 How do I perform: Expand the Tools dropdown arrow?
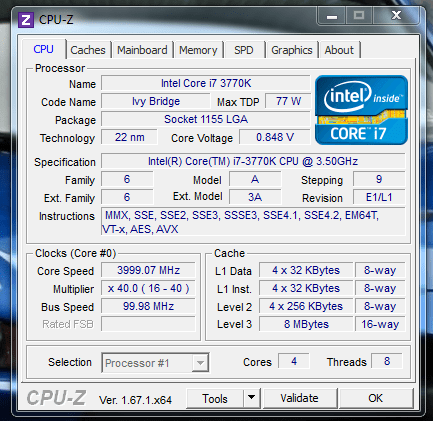point(252,398)
